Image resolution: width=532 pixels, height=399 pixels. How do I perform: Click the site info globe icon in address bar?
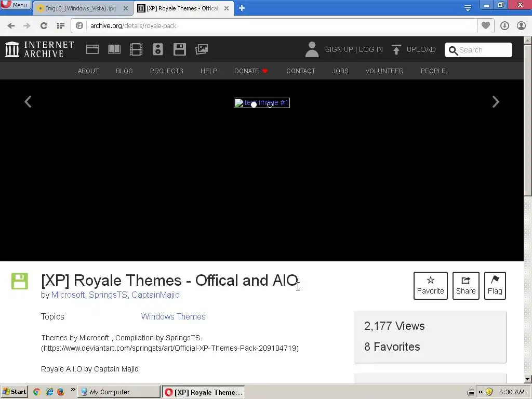coord(79,26)
